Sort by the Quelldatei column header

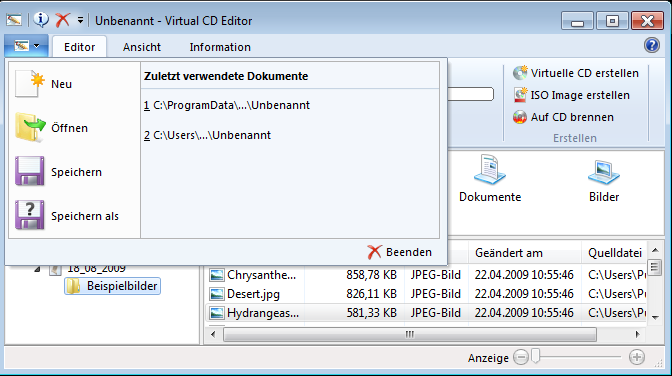click(x=615, y=253)
